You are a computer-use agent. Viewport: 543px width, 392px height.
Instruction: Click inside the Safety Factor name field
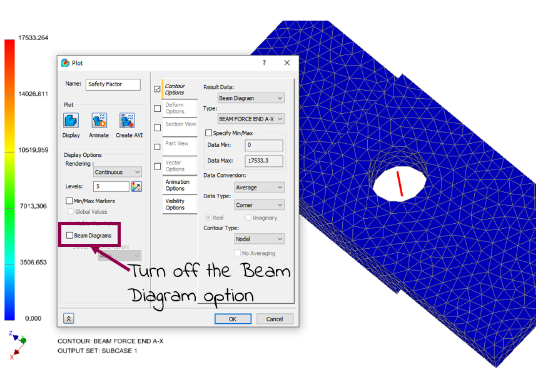[x=113, y=84]
